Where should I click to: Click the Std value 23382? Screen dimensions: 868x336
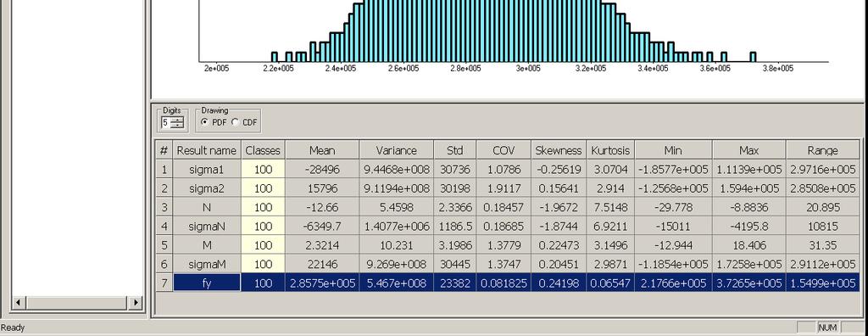(x=454, y=283)
